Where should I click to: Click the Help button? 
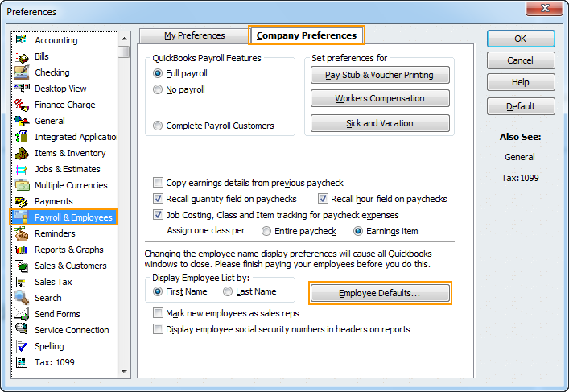pyautogui.click(x=521, y=82)
